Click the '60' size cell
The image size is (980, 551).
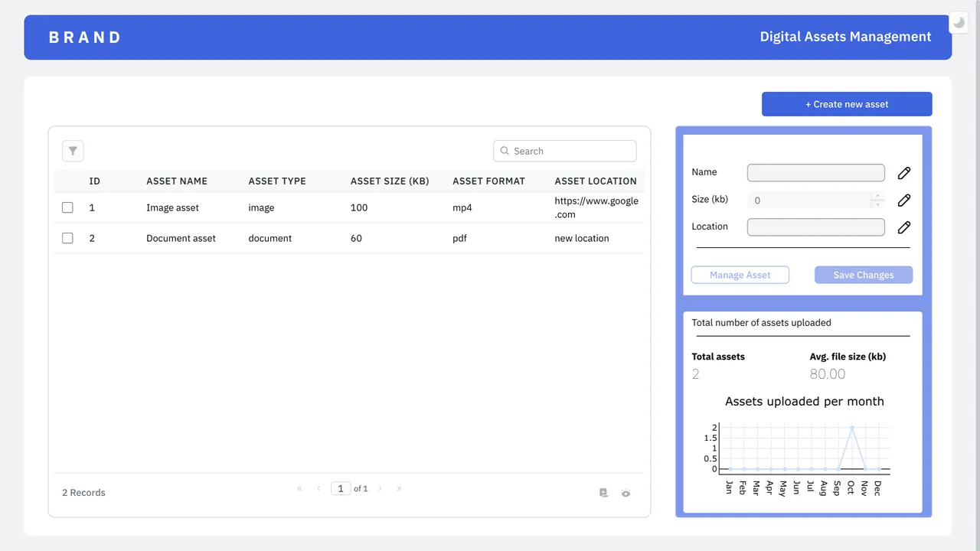(x=356, y=238)
